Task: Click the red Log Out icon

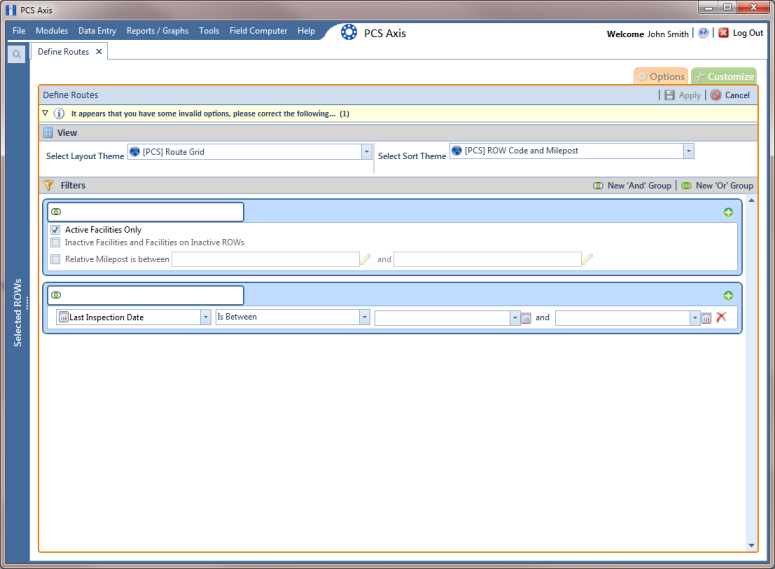Action: click(x=723, y=33)
